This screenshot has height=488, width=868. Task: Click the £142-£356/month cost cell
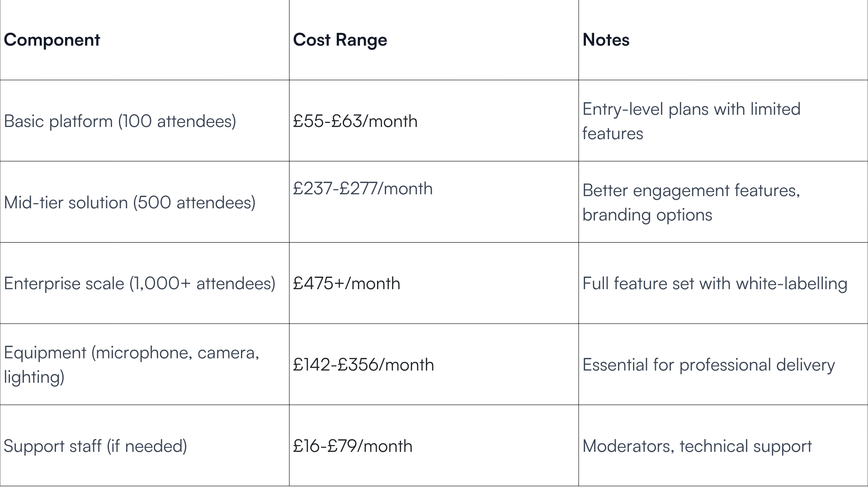434,364
